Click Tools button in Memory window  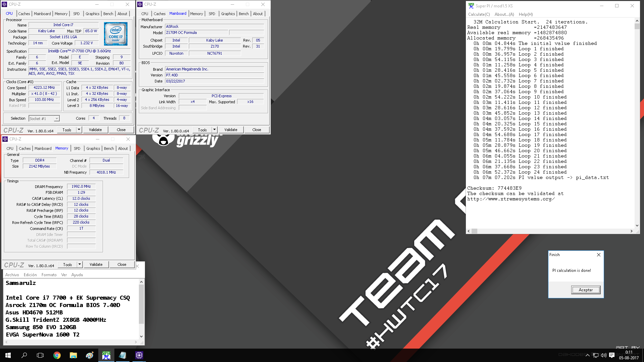[67, 264]
